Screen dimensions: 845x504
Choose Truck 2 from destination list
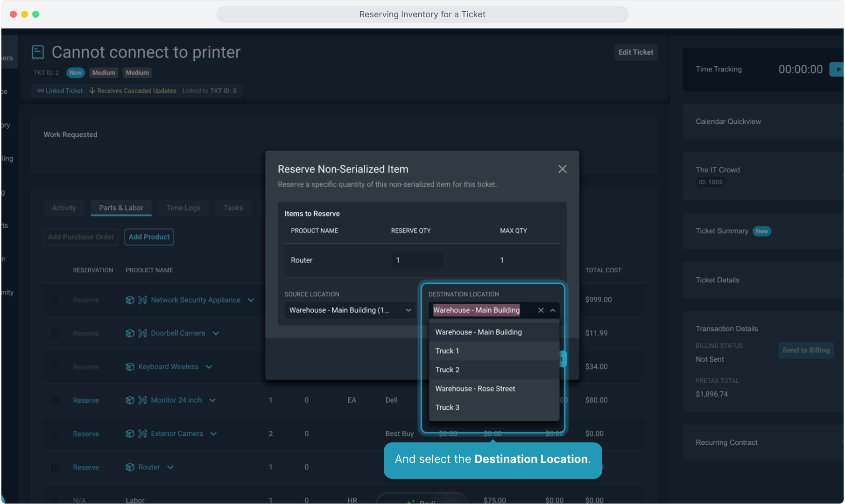click(447, 370)
